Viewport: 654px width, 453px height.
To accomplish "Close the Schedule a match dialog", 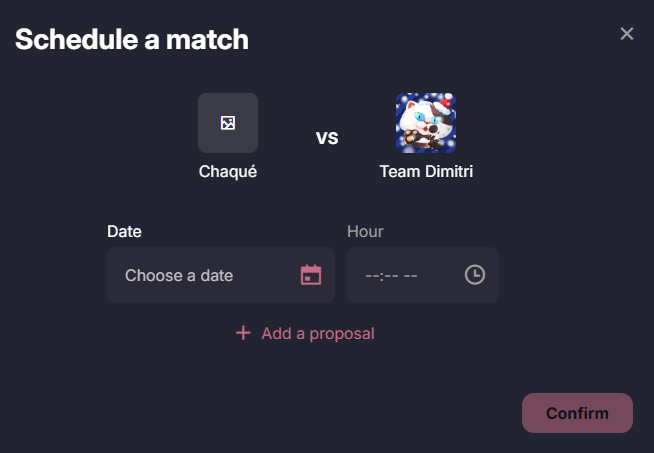I will pyautogui.click(x=627, y=34).
